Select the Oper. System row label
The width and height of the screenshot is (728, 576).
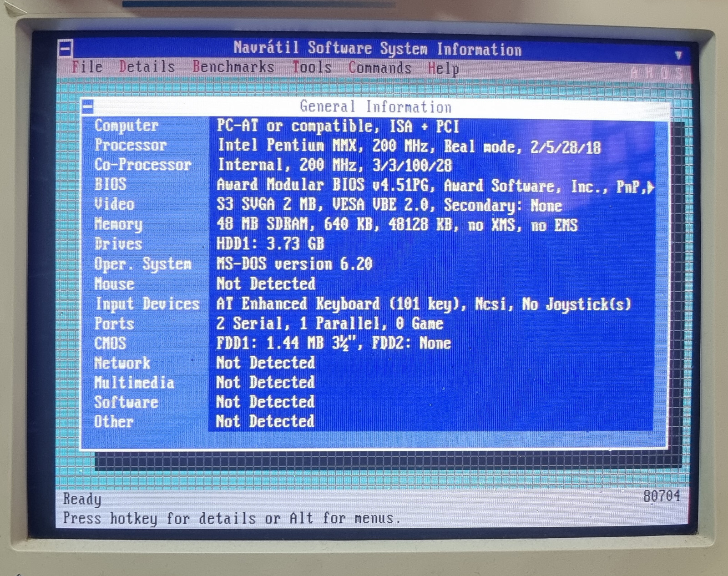tap(143, 264)
